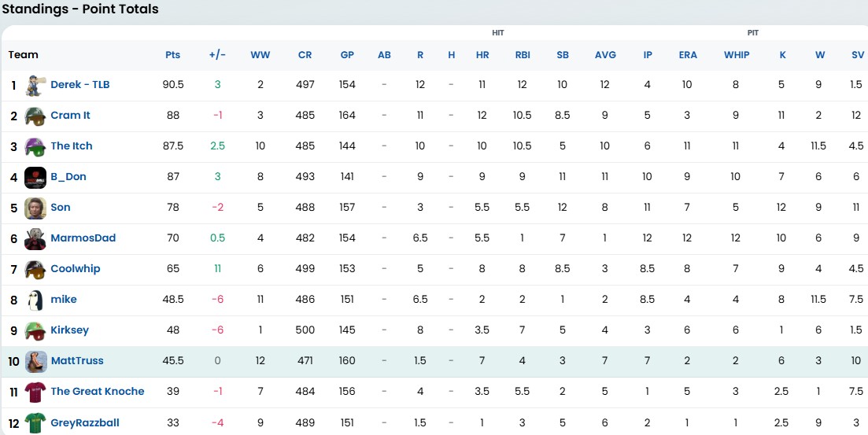Click The Itch purple helmet avatar
The width and height of the screenshot is (868, 435).
[x=35, y=146]
